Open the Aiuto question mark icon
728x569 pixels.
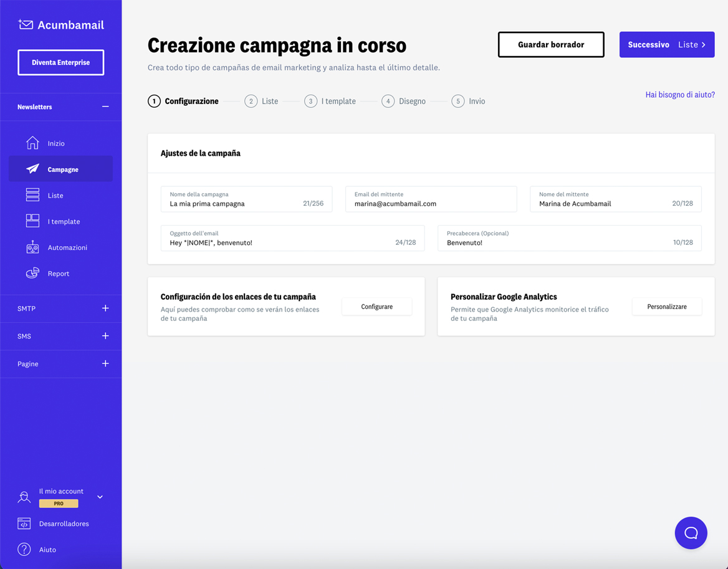point(24,550)
